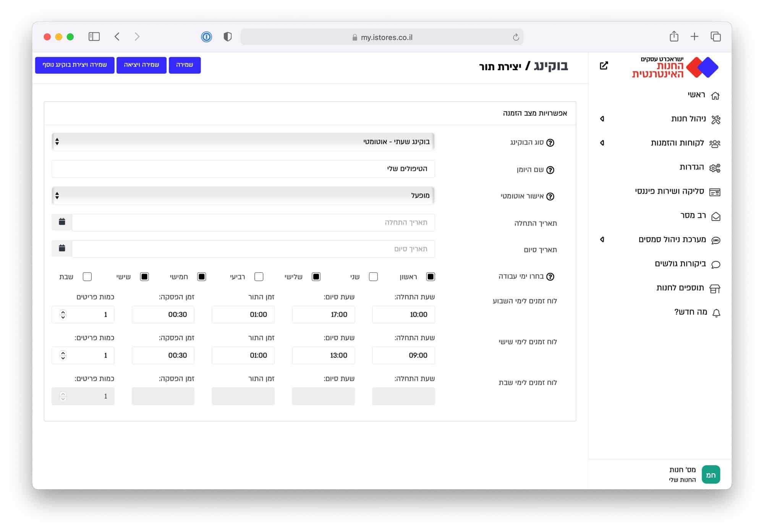Click שמירה ויצירת בוקינג נוסף button
The width and height of the screenshot is (764, 532).
pyautogui.click(x=74, y=65)
